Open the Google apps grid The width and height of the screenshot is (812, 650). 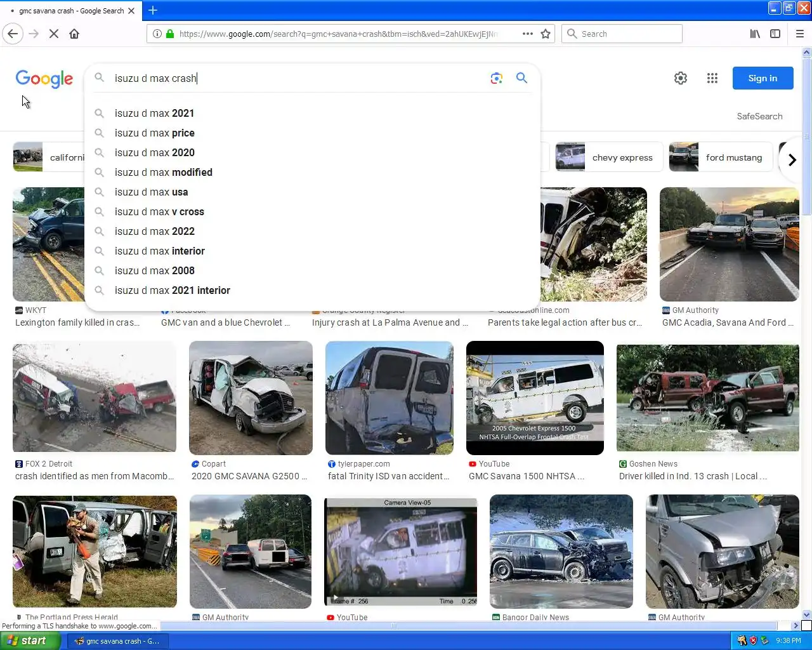(712, 78)
